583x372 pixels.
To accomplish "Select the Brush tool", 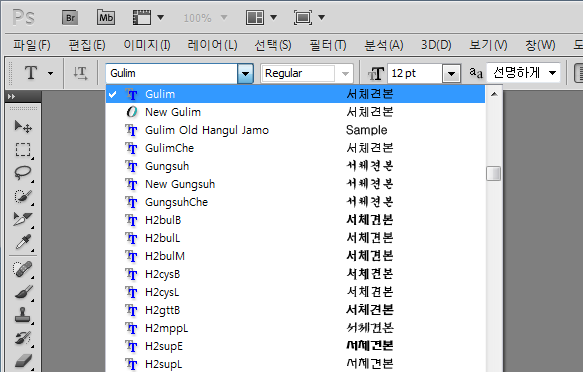I will [23, 292].
